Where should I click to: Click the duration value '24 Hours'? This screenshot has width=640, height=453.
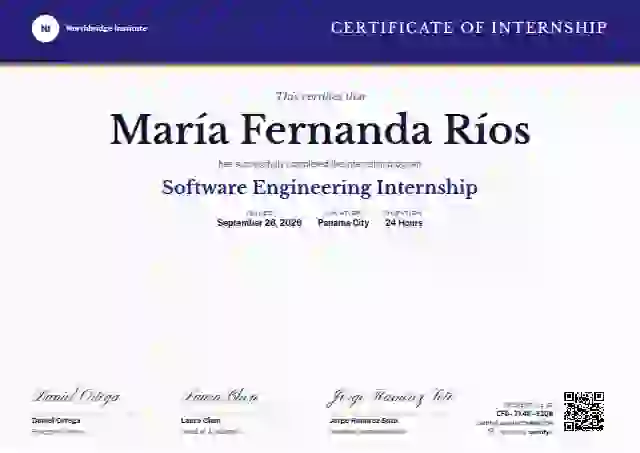coord(404,223)
